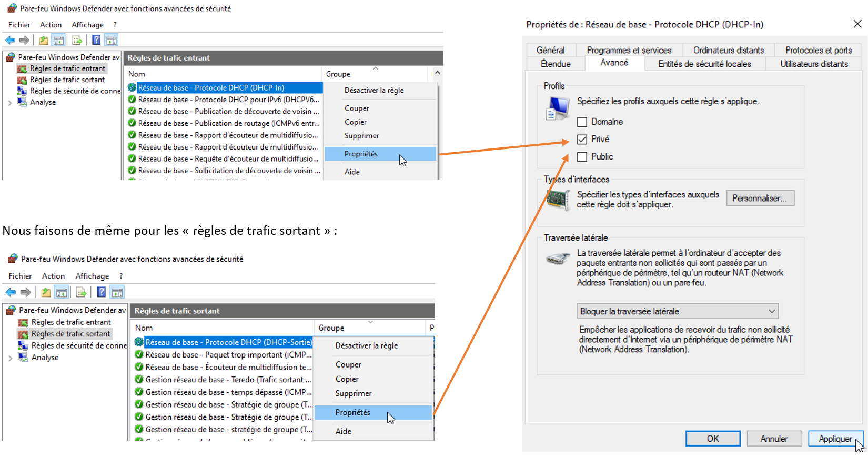The height and width of the screenshot is (456, 868).
Task: Switch to the Programmes et services tab
Action: [x=629, y=50]
